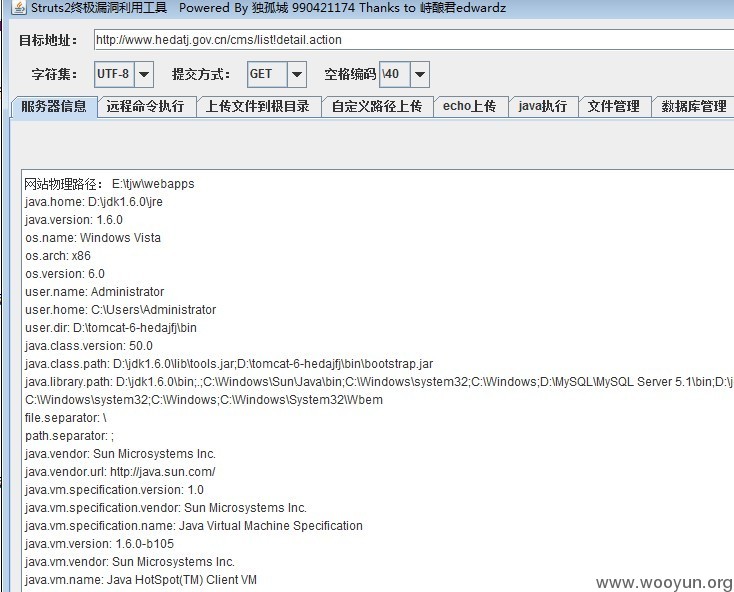Click the java.vm.vendor: Sun Microsystems Inc. line
The width and height of the screenshot is (734, 592).
coord(130,562)
